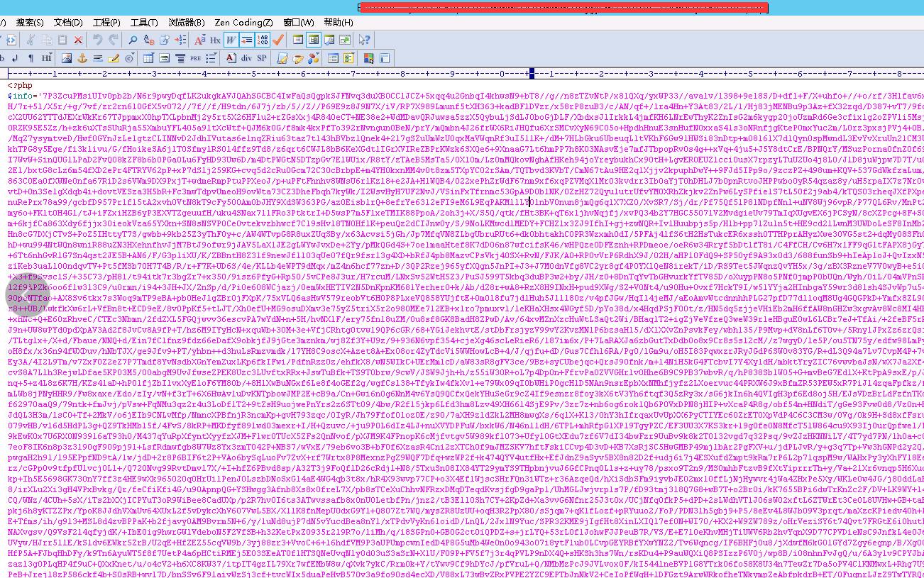Insert an anchor using the anchor icon

(82, 58)
